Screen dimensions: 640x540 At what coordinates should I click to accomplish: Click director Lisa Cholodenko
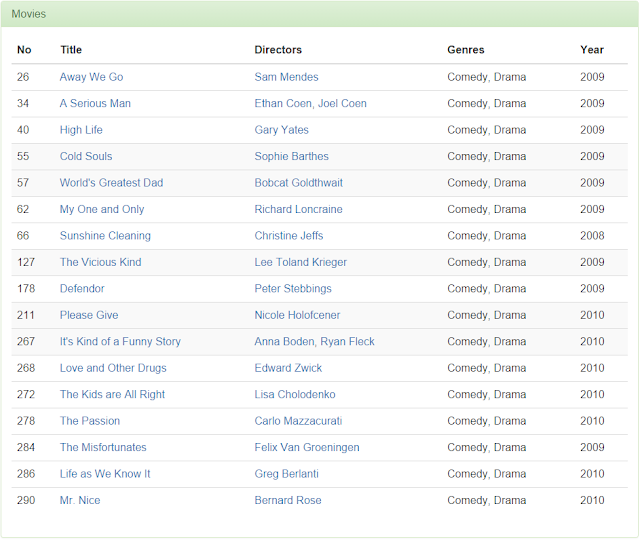295,395
